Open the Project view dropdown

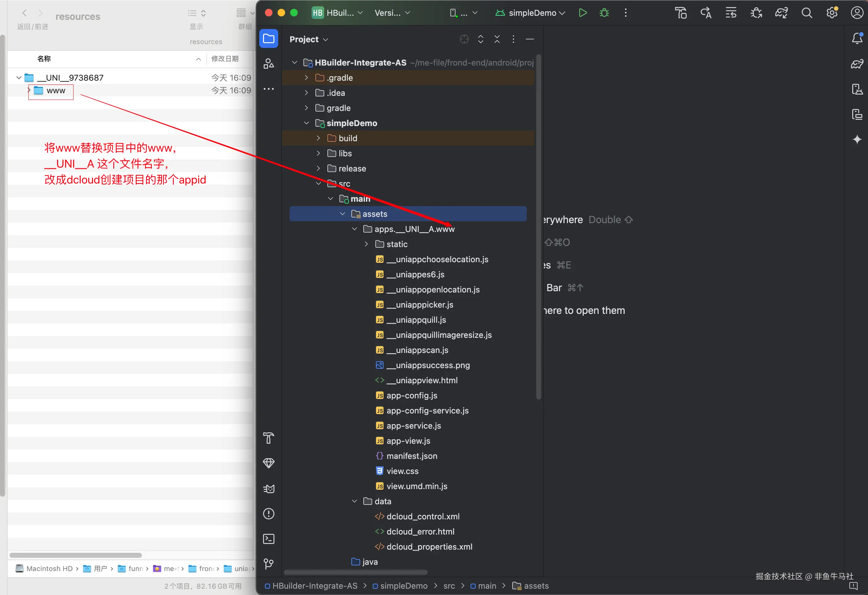[308, 39]
